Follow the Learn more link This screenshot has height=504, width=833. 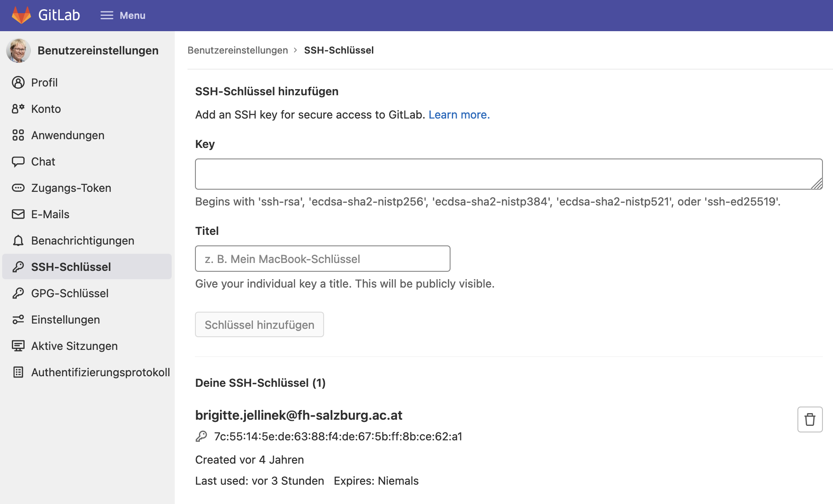pyautogui.click(x=459, y=115)
